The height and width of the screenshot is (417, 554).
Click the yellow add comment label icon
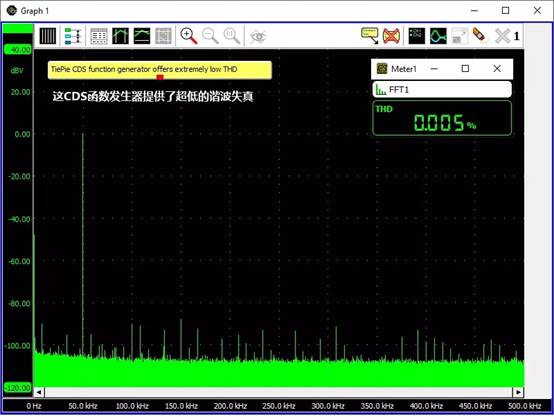pos(370,36)
